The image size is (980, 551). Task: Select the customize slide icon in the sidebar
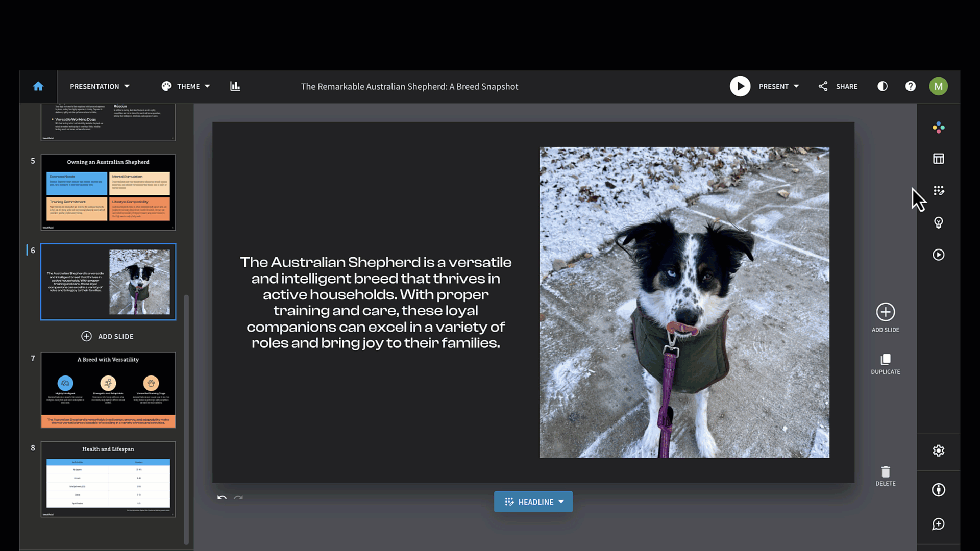click(938, 191)
